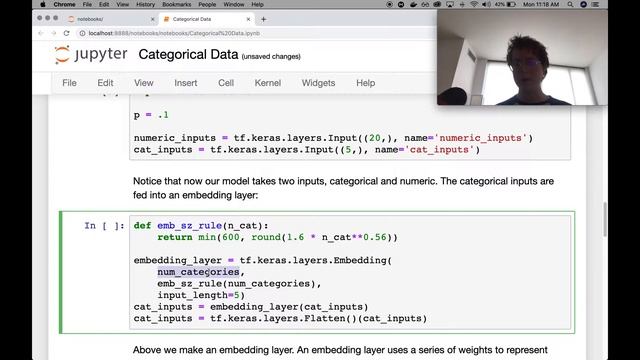
Task: Open the Notification Center icon
Action: pyautogui.click(x=596, y=4)
